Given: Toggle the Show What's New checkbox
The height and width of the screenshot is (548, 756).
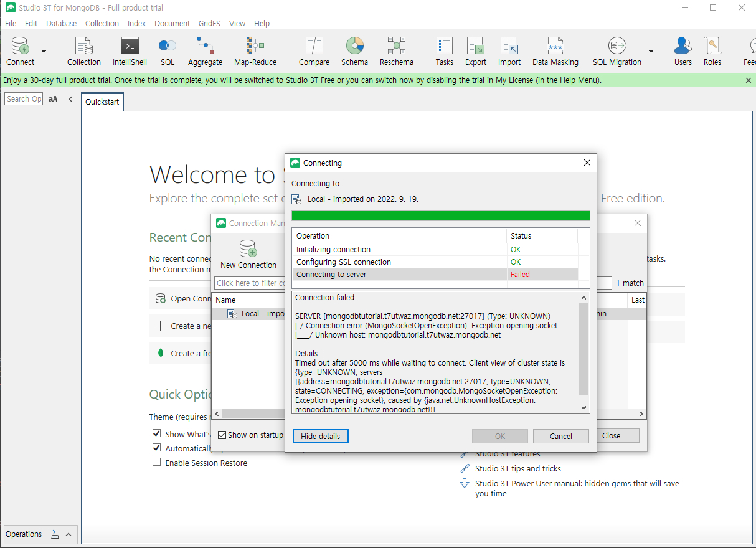Looking at the screenshot, I should tap(157, 433).
